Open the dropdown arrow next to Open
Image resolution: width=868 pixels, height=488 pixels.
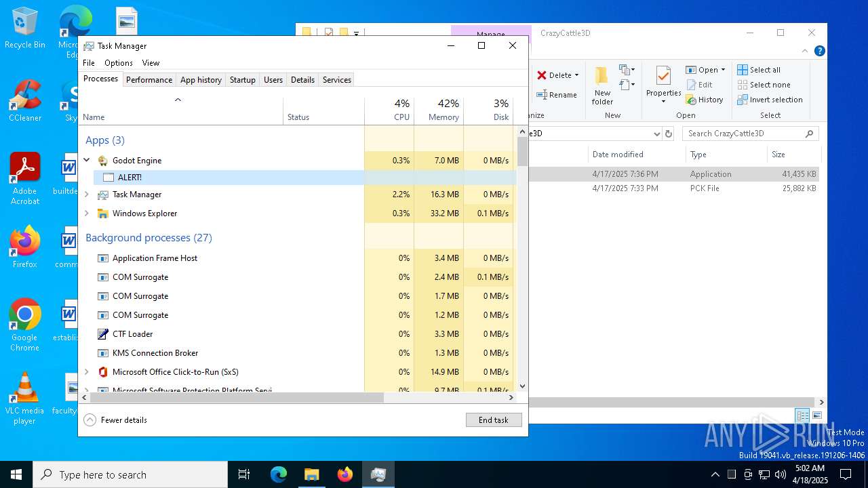(x=723, y=70)
